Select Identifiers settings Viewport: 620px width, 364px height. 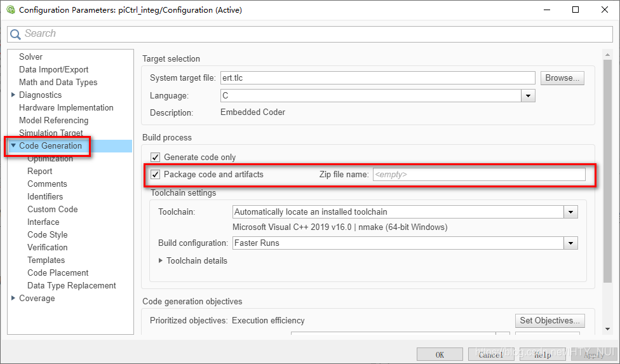[x=44, y=196]
